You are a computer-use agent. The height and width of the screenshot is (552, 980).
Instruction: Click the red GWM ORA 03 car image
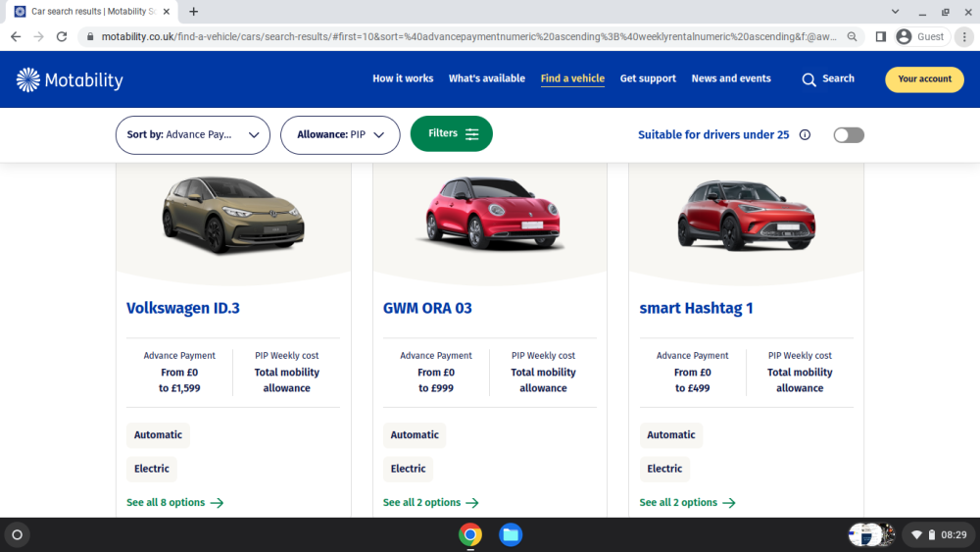[493, 213]
